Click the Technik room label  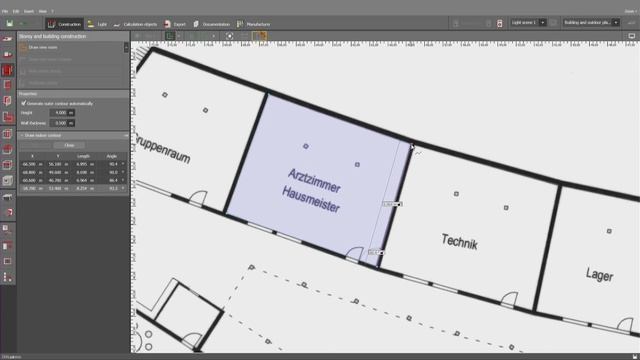[x=460, y=241]
